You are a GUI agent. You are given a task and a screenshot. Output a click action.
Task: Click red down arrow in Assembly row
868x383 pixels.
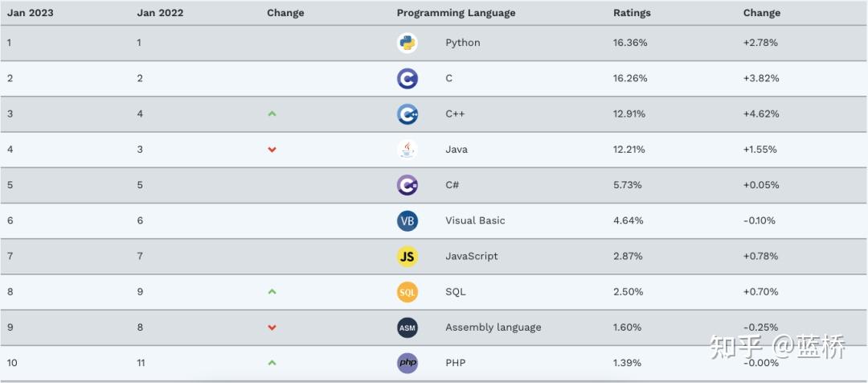pyautogui.click(x=272, y=327)
